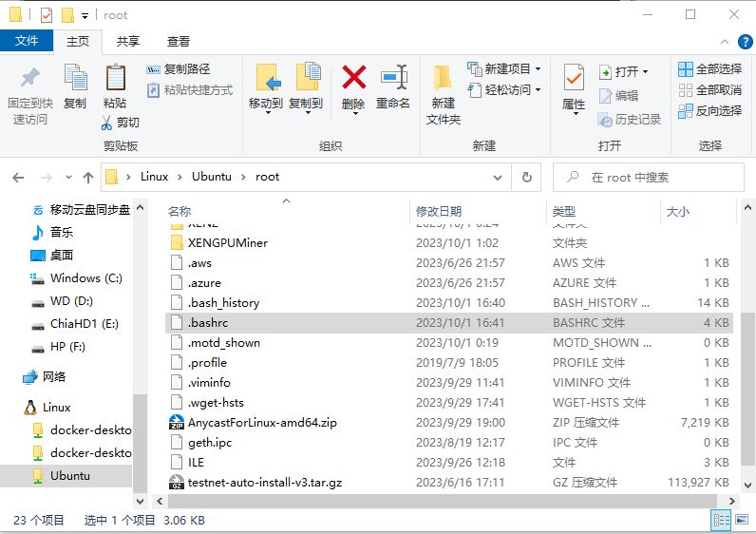Click Select all (全部选择)
The image size is (756, 534).
tap(709, 69)
